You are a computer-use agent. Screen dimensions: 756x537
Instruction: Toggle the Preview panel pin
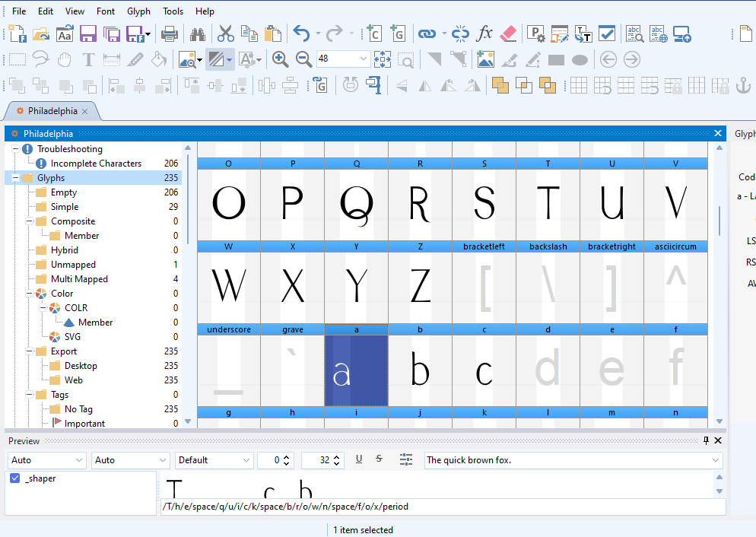pyautogui.click(x=706, y=440)
